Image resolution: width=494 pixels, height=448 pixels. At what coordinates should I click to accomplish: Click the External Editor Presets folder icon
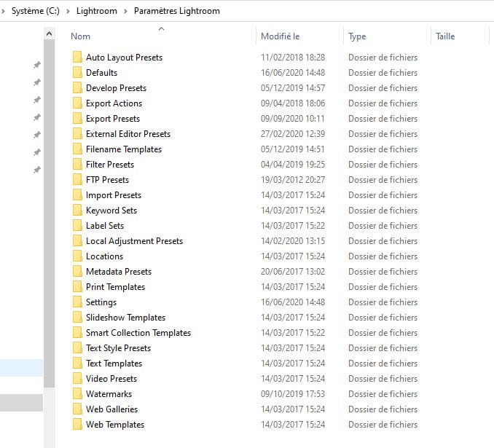point(77,133)
